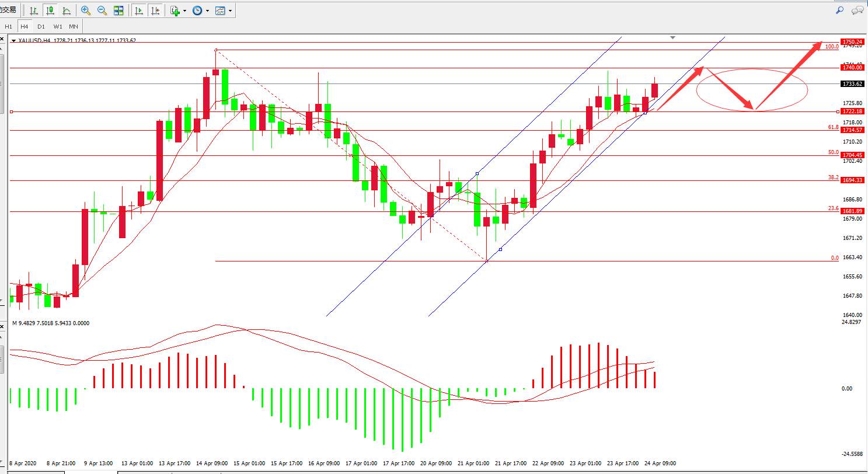Switch to MN monthly timeframe
The height and width of the screenshot is (474, 868).
coord(74,26)
